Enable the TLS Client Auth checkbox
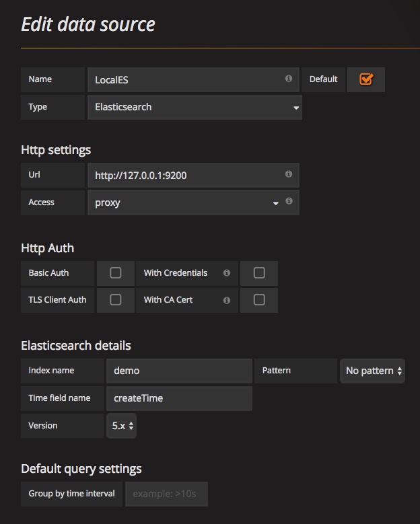 click(x=116, y=300)
